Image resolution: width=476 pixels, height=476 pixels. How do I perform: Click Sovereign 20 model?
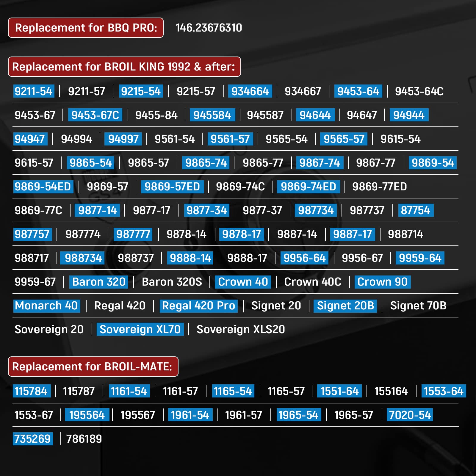(x=49, y=329)
